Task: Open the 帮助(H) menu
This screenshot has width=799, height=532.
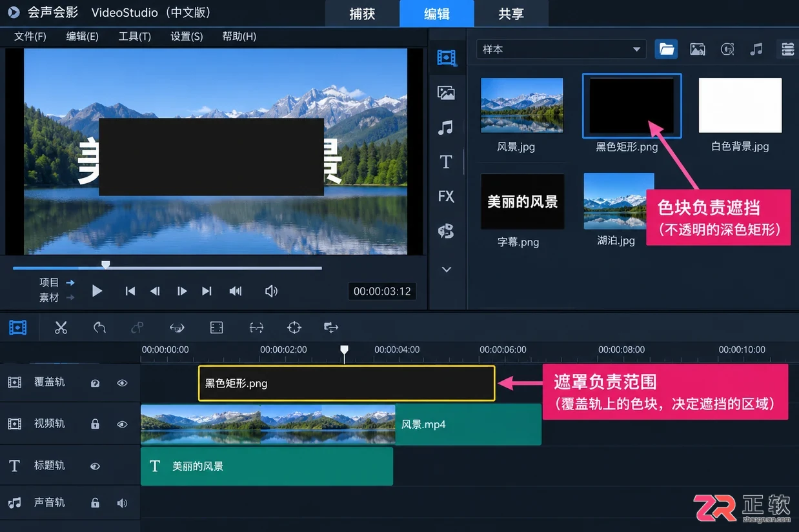Action: [239, 36]
